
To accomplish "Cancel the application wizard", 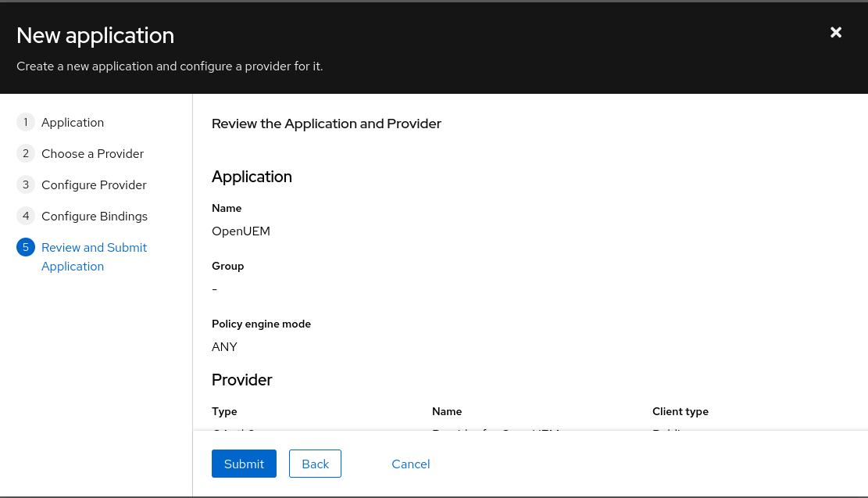I will point(411,464).
